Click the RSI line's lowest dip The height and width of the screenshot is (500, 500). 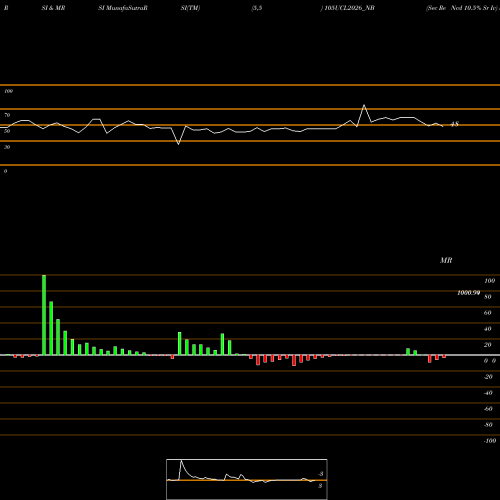(x=179, y=144)
